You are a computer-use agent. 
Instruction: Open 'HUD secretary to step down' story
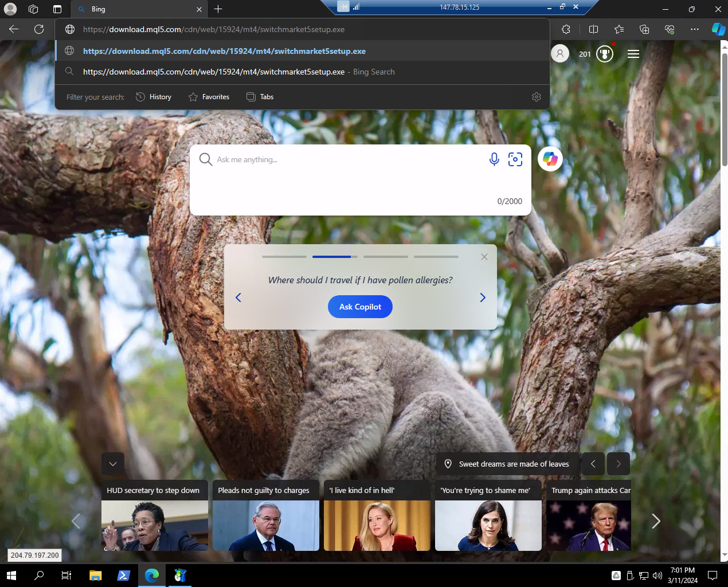coord(154,515)
